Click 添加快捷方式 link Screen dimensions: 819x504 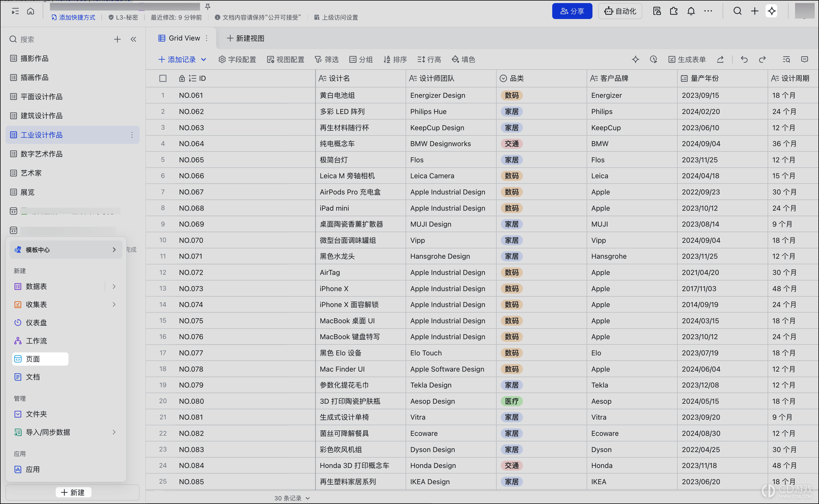point(74,18)
